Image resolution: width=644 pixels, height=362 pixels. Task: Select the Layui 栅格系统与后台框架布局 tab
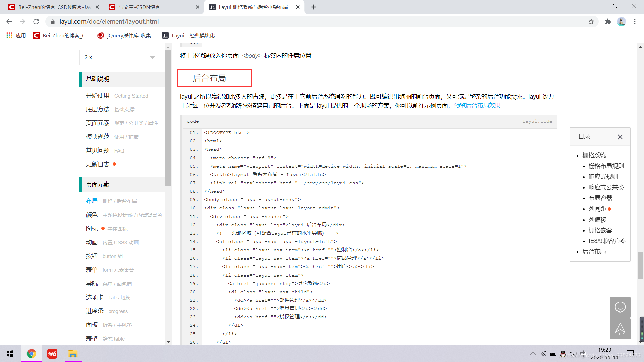pyautogui.click(x=254, y=7)
